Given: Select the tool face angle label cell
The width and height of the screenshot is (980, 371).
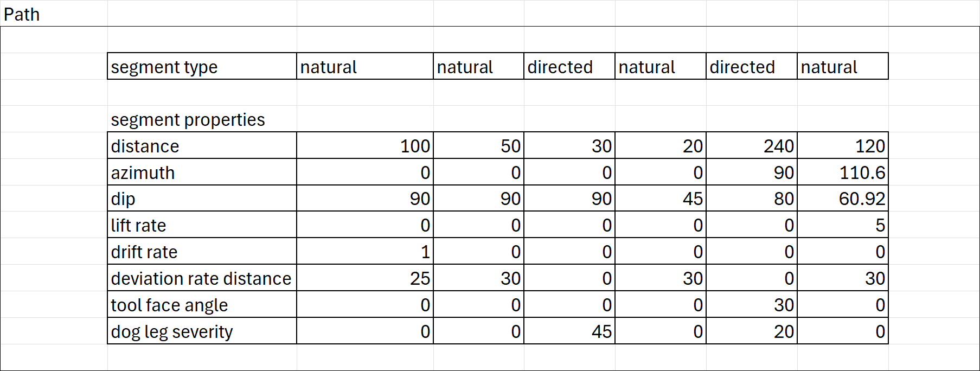Looking at the screenshot, I should click(202, 304).
